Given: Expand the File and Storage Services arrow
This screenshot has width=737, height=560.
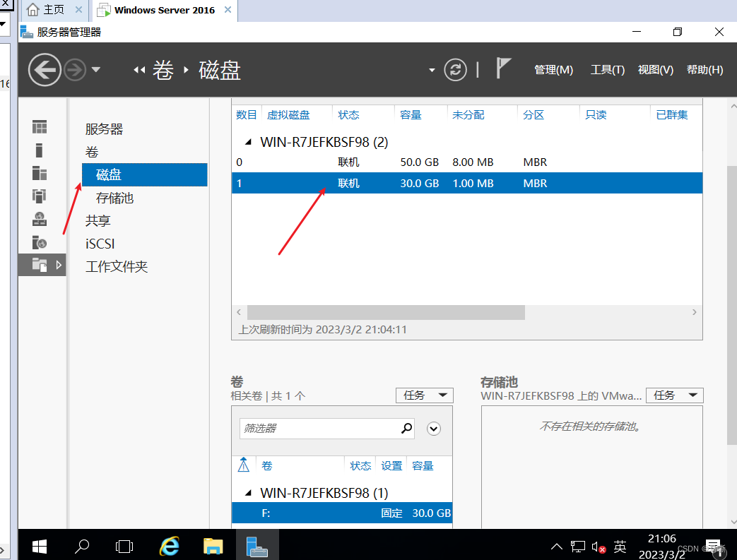Looking at the screenshot, I should pyautogui.click(x=59, y=265).
